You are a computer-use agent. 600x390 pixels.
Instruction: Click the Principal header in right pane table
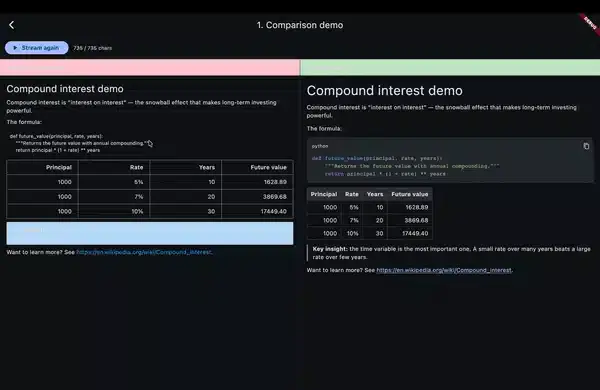(x=324, y=194)
